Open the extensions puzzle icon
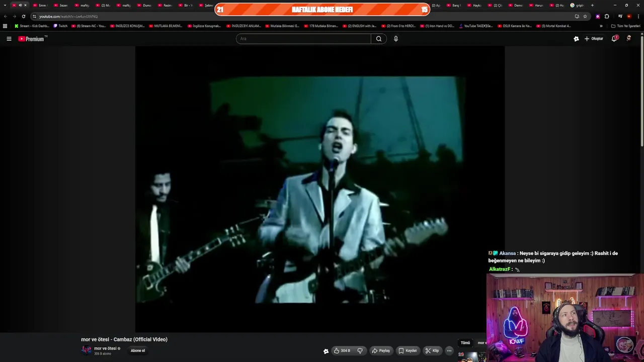The image size is (644, 362). 607,16
